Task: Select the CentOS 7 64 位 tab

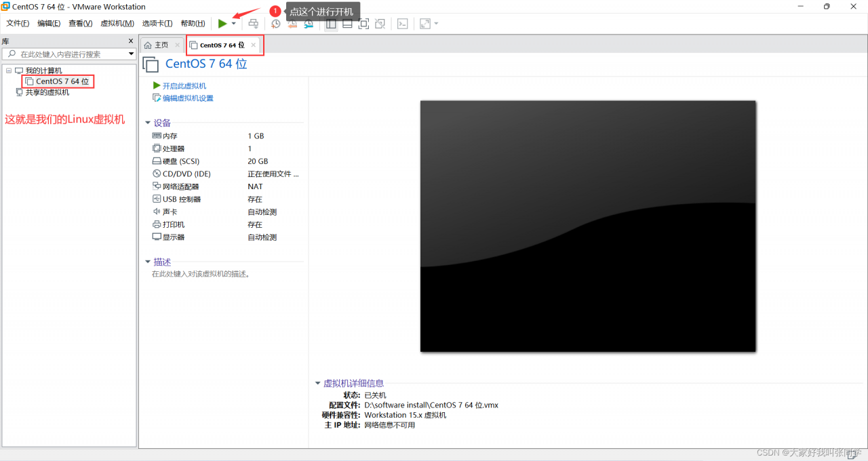Action: point(222,45)
